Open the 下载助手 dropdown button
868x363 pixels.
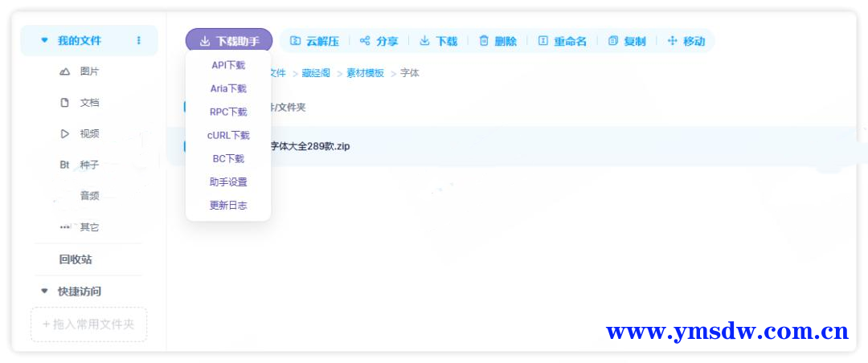[228, 41]
